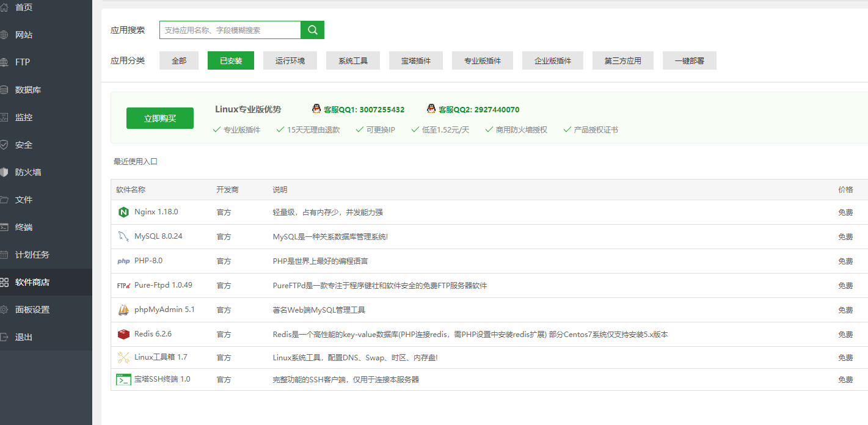The image size is (868, 425).
Task: Click the red Redis icon
Action: pos(123,334)
